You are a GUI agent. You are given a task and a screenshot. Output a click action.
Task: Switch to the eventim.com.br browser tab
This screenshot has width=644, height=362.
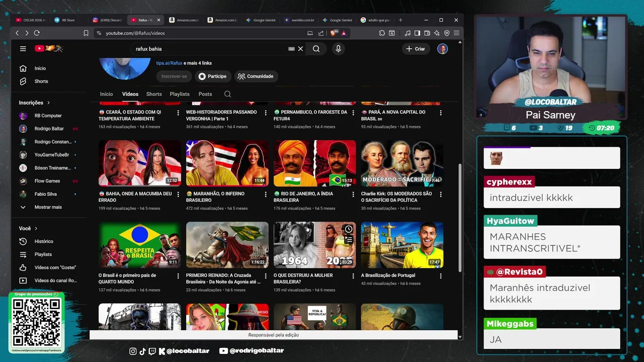pyautogui.click(x=299, y=20)
